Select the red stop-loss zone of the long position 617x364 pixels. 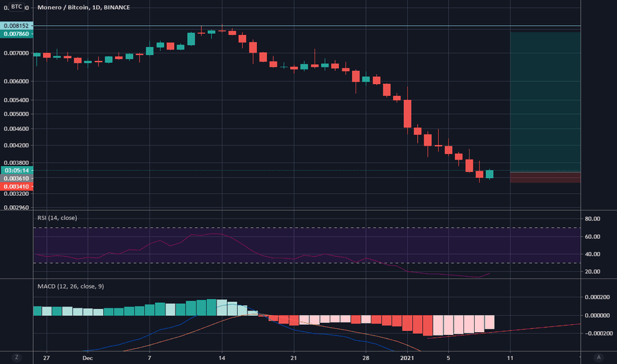point(545,177)
